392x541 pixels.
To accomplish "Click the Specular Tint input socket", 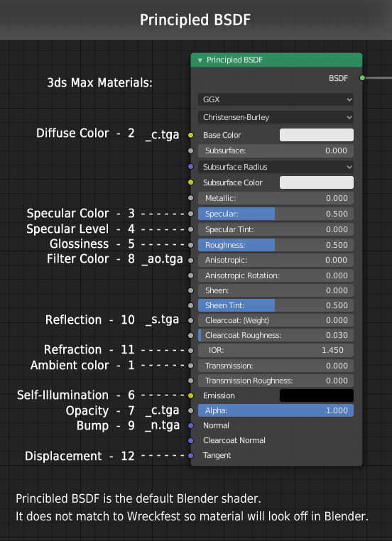I will click(x=191, y=229).
